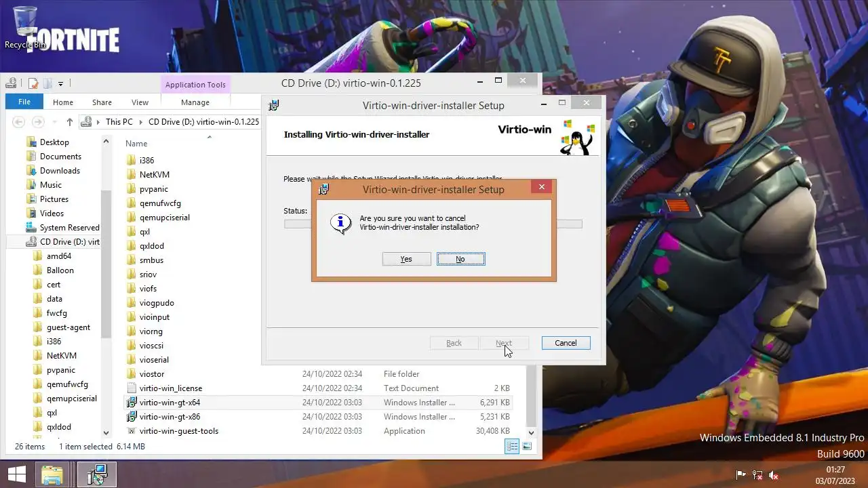868x488 pixels.
Task: Select virtio-win-guest-tools application file
Action: (179, 431)
